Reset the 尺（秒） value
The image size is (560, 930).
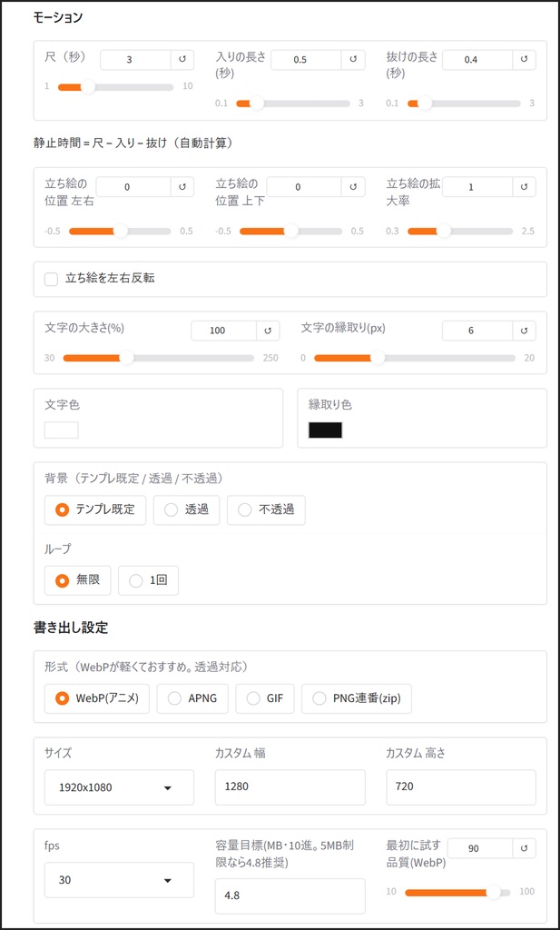[x=182, y=60]
